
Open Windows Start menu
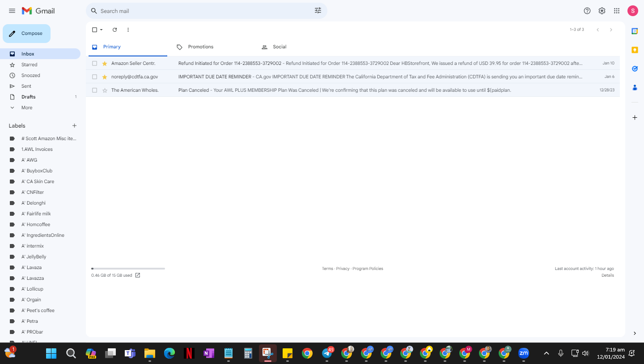point(51,353)
